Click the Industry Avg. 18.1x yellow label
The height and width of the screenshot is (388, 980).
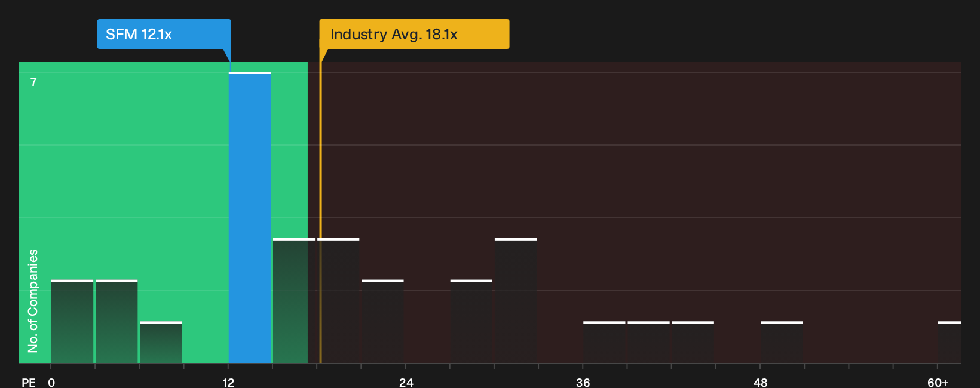click(x=414, y=34)
